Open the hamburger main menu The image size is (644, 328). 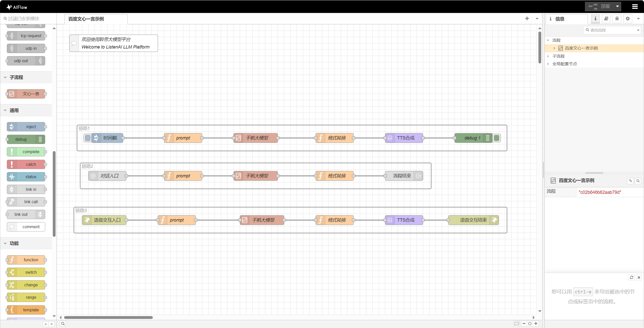(635, 7)
